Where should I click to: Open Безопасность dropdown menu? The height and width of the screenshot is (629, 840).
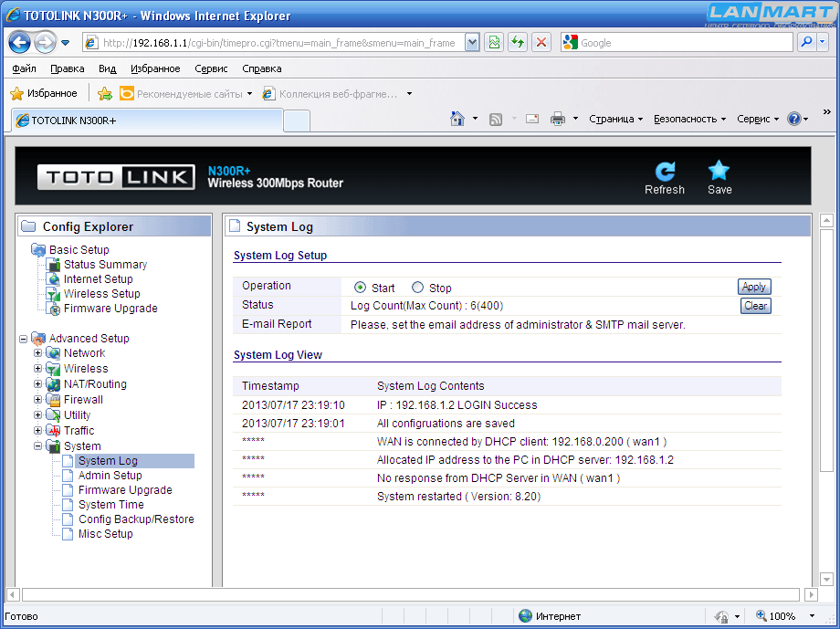tap(689, 119)
